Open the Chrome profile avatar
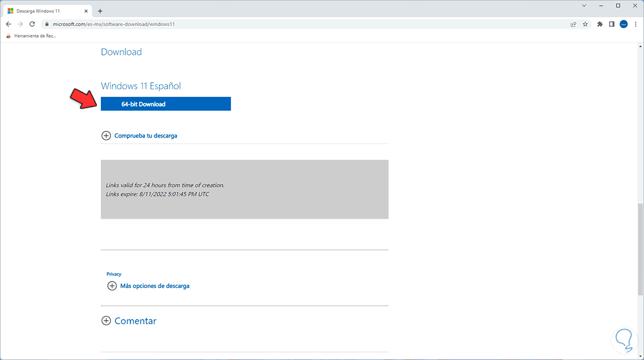Viewport: 644px width, 360px height. pos(624,24)
